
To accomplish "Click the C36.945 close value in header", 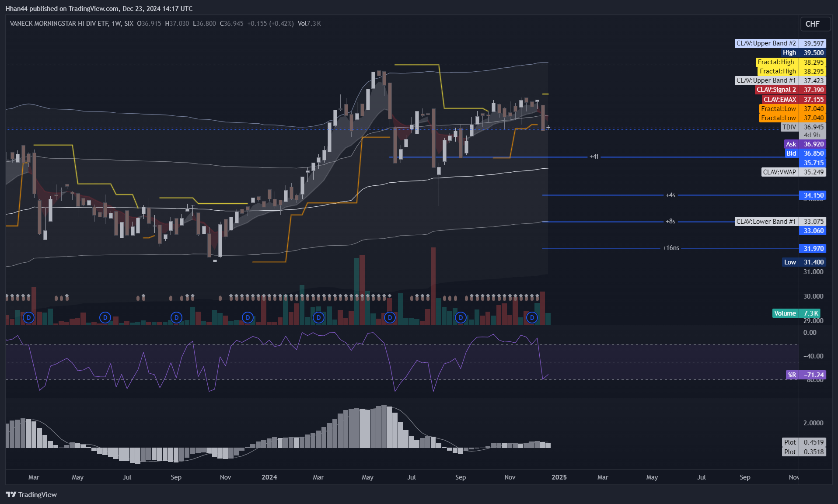I will [x=231, y=24].
